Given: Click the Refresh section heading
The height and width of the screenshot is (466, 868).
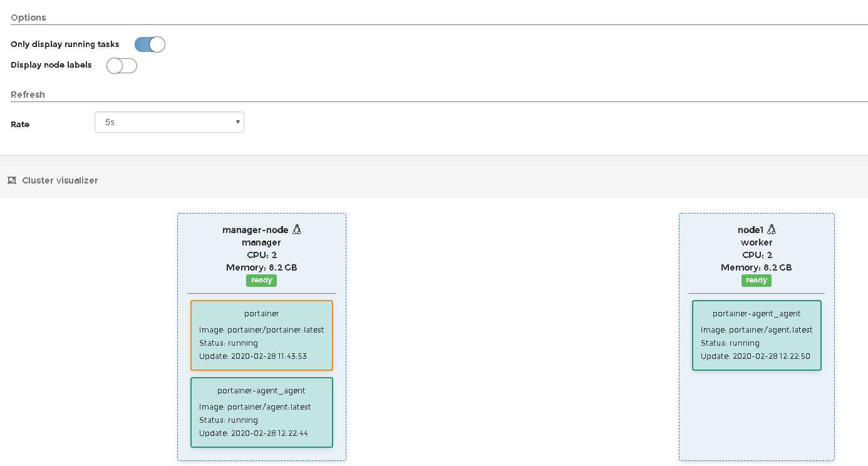Looking at the screenshot, I should pos(28,95).
